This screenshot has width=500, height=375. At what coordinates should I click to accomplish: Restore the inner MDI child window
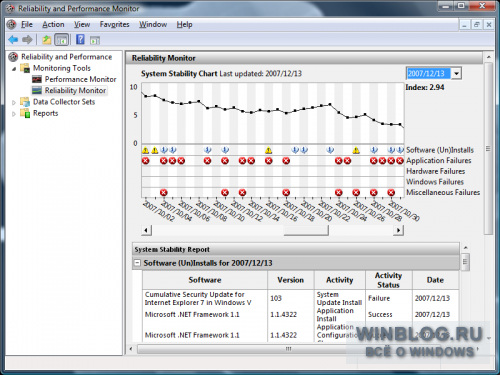point(477,25)
